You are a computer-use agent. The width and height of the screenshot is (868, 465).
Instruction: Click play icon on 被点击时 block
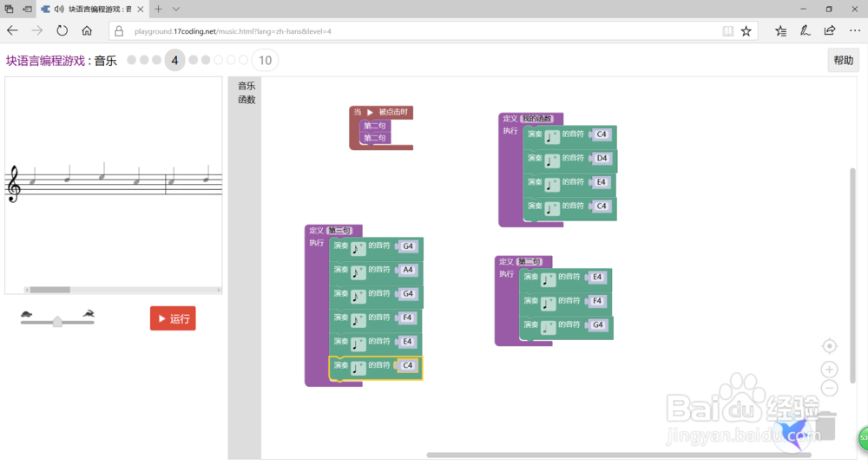(x=370, y=112)
